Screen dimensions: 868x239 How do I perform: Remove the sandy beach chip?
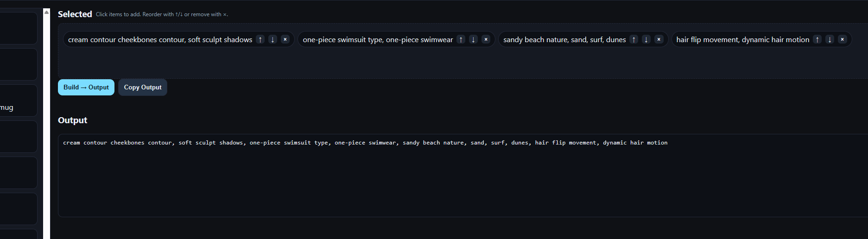point(659,39)
